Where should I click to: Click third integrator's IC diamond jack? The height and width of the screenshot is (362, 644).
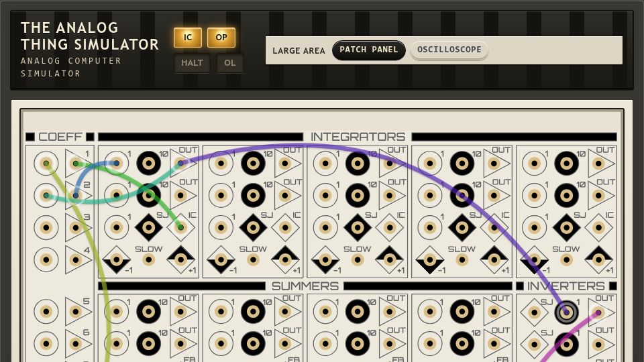[389, 227]
